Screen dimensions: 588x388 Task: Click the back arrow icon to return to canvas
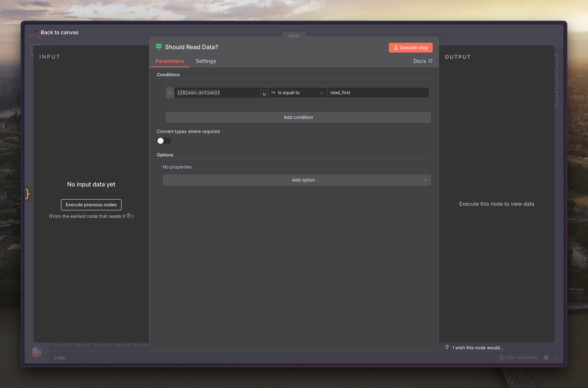[36, 32]
